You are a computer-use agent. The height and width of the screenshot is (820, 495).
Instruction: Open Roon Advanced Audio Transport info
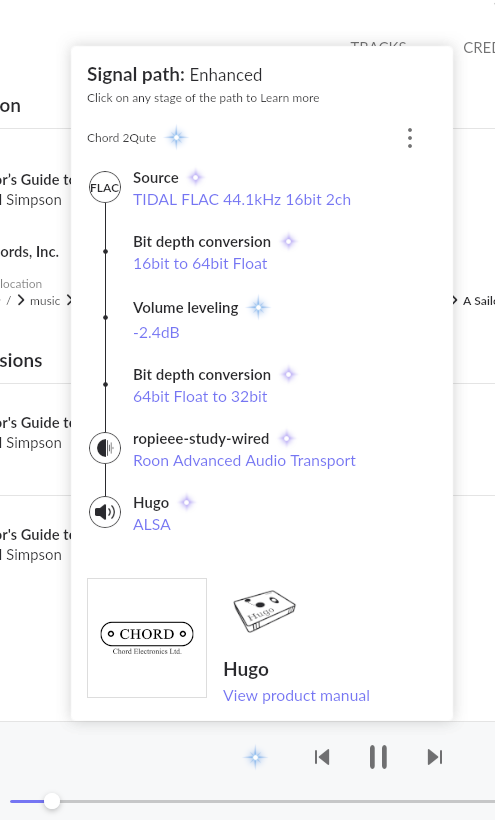pyautogui.click(x=244, y=461)
